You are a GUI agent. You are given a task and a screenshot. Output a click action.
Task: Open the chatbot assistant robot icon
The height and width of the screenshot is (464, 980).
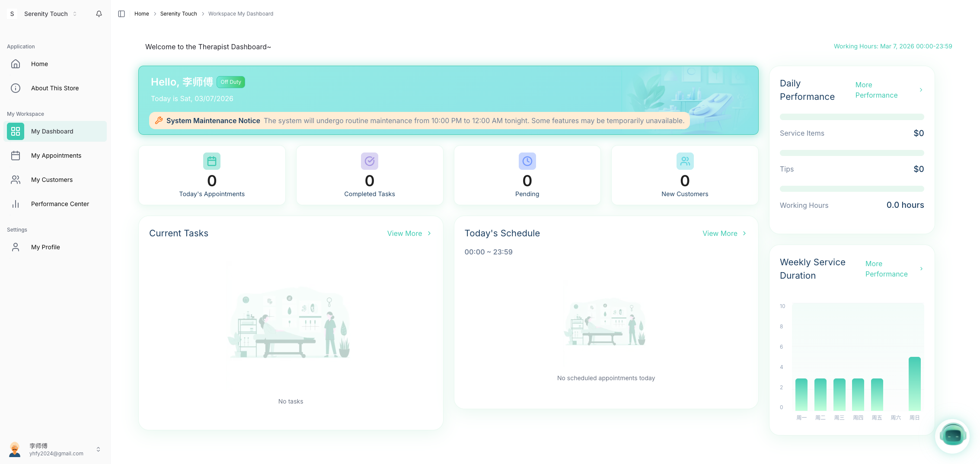(x=952, y=436)
